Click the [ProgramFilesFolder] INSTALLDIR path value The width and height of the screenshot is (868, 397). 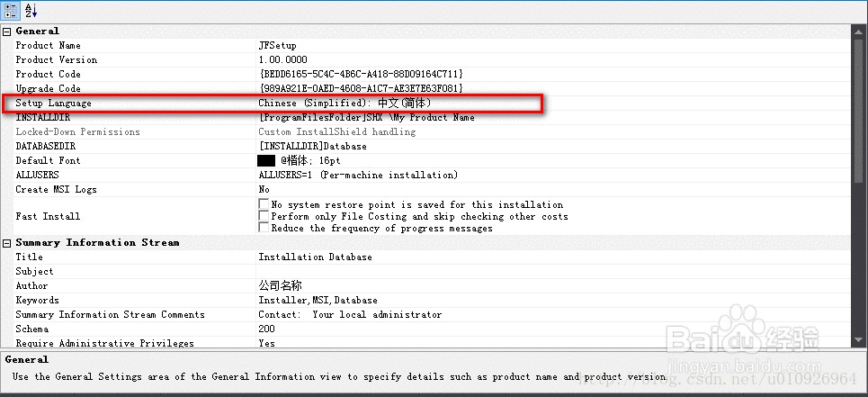click(x=366, y=117)
